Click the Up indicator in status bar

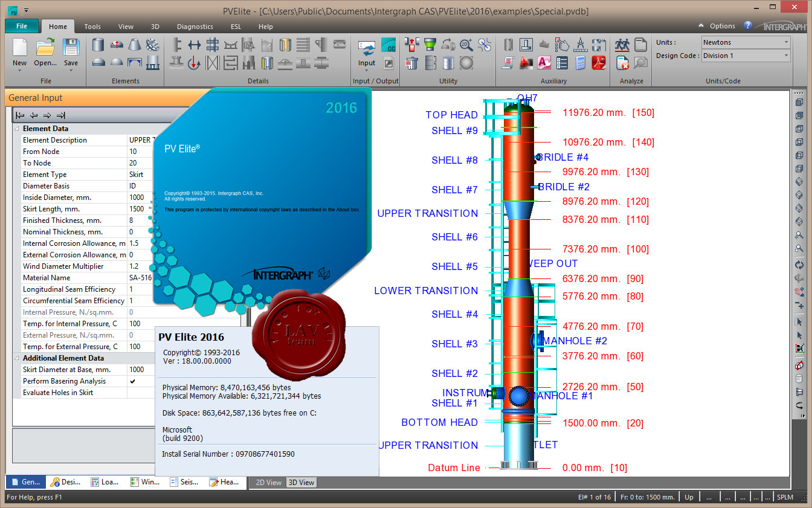tap(689, 497)
